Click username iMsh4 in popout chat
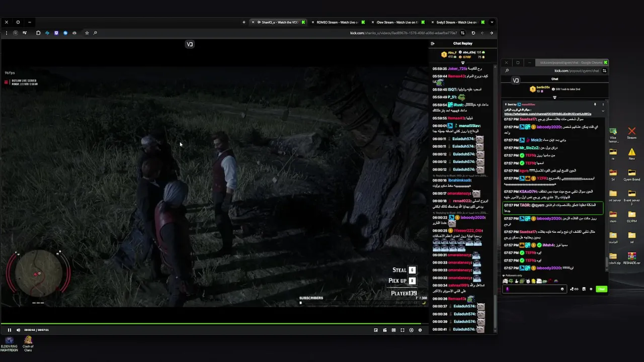The height and width of the screenshot is (362, 644). [548, 245]
